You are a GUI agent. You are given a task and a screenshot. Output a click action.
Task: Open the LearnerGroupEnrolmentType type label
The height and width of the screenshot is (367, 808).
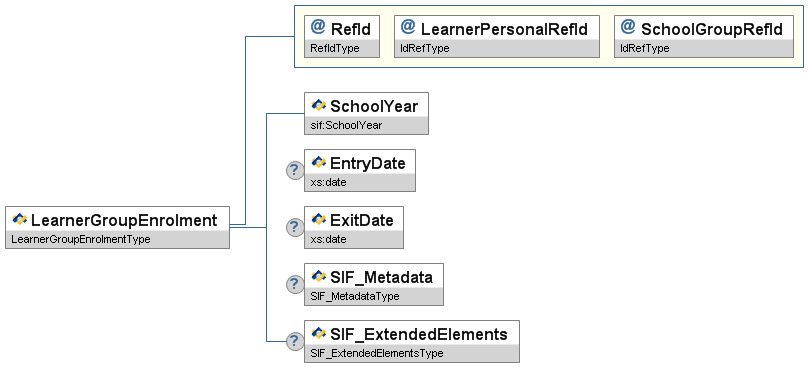80,239
